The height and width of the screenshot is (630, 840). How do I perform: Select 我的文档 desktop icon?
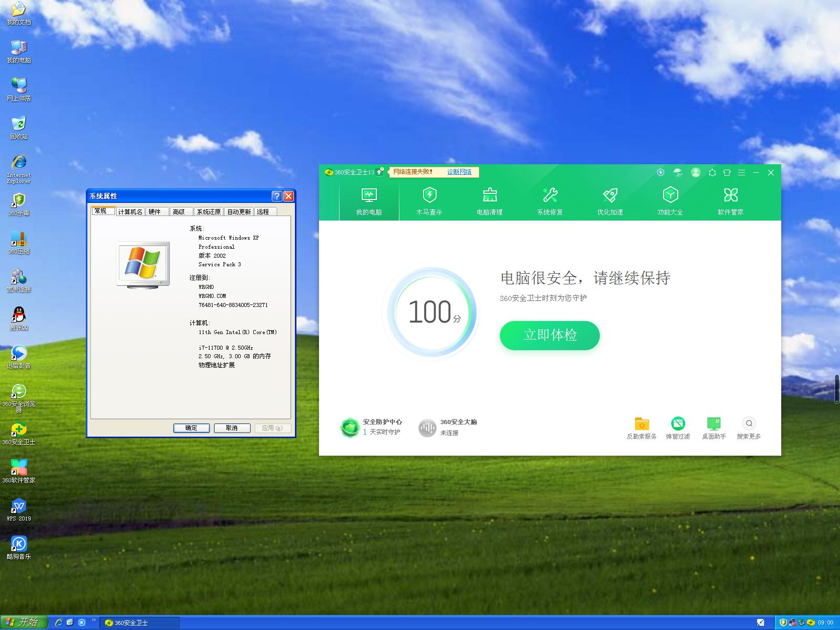19,14
